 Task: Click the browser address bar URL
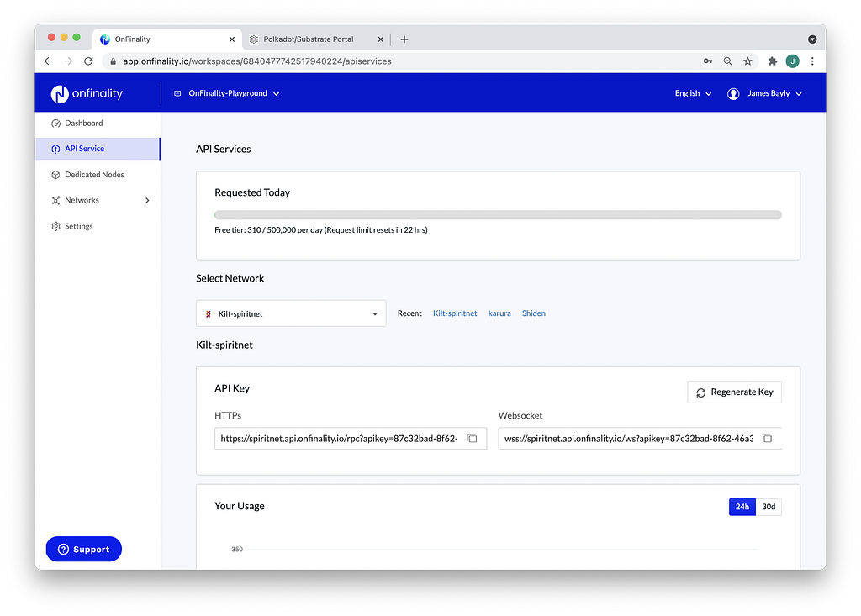[x=257, y=61]
